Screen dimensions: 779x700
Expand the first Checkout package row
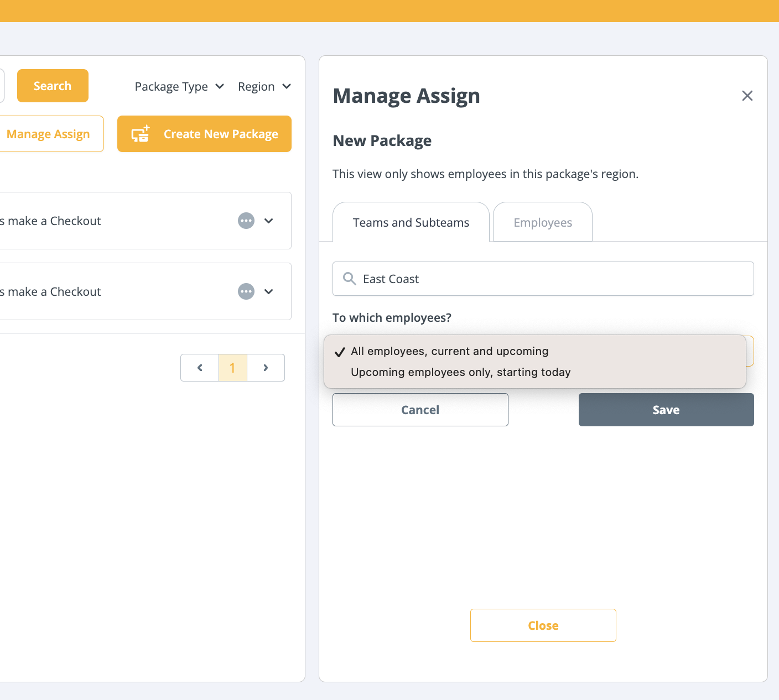[x=269, y=221]
